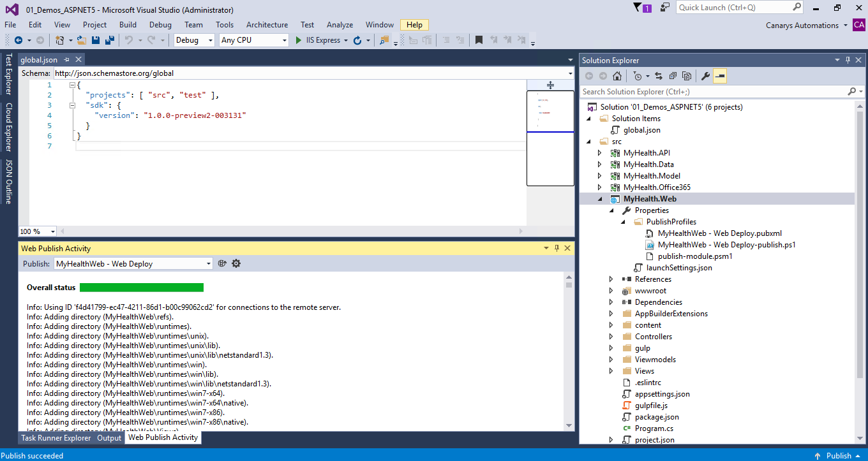The image size is (868, 461).
Task: Click the editor minimap scroll overview
Action: point(550,138)
